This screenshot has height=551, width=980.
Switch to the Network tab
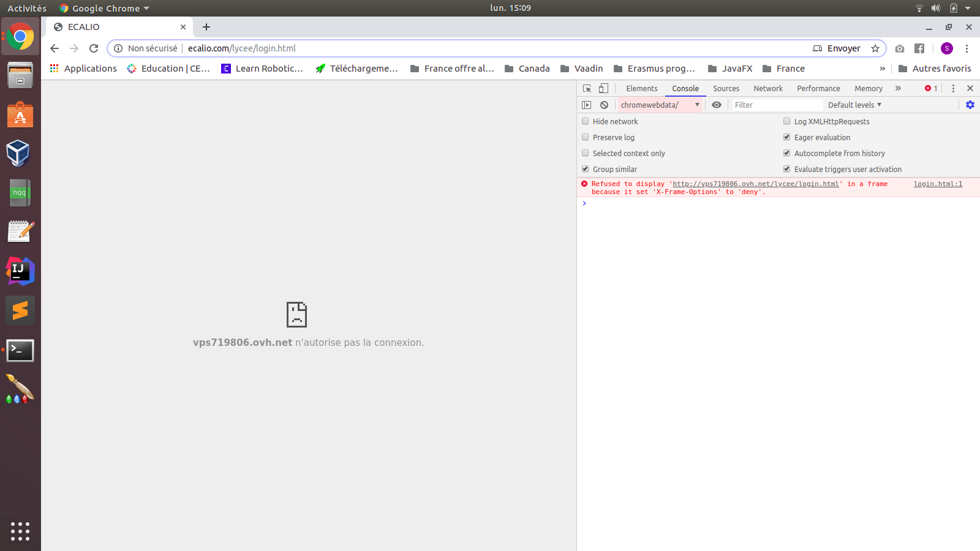768,88
